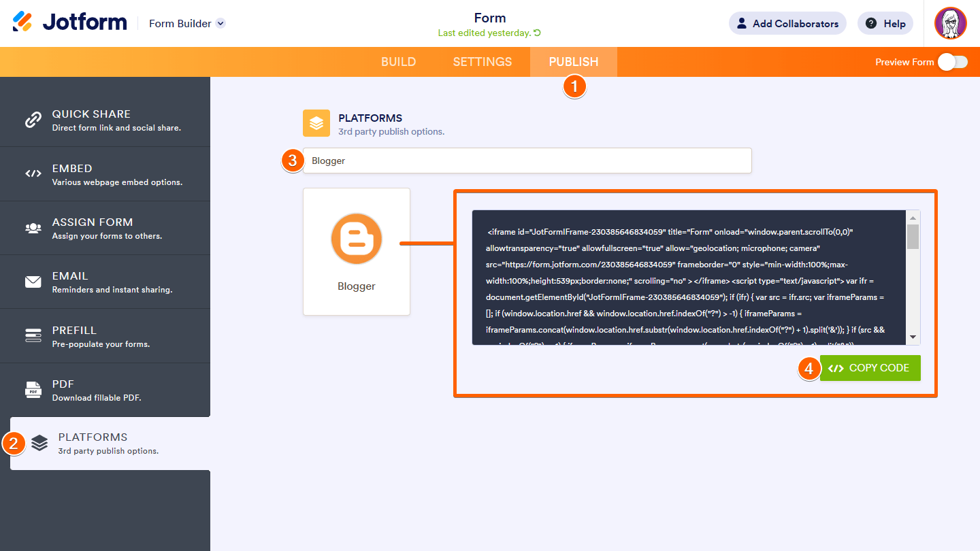The image size is (980, 551).
Task: Open the Form Builder dropdown arrow
Action: click(220, 23)
